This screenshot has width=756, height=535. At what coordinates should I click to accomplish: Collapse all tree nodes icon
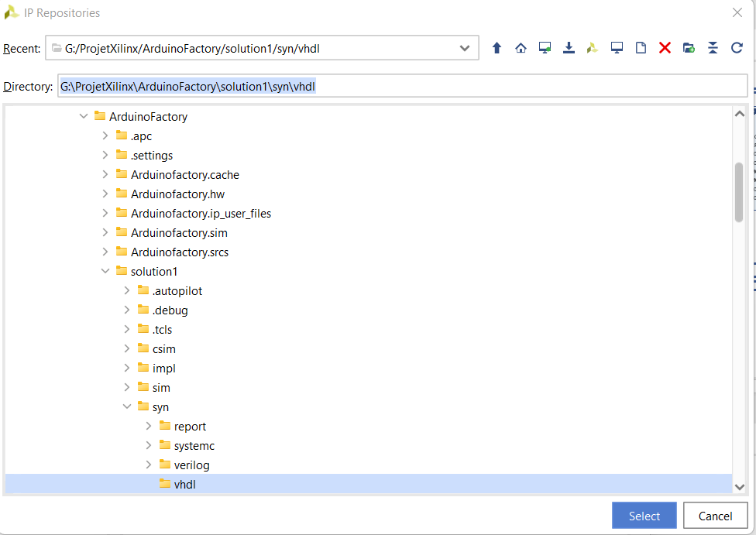(x=713, y=48)
